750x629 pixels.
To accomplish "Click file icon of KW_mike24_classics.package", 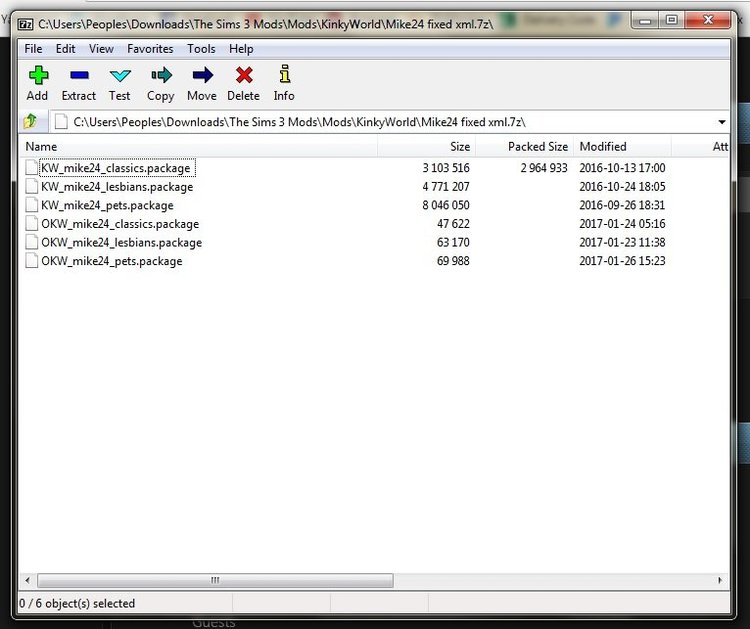I will [32, 167].
